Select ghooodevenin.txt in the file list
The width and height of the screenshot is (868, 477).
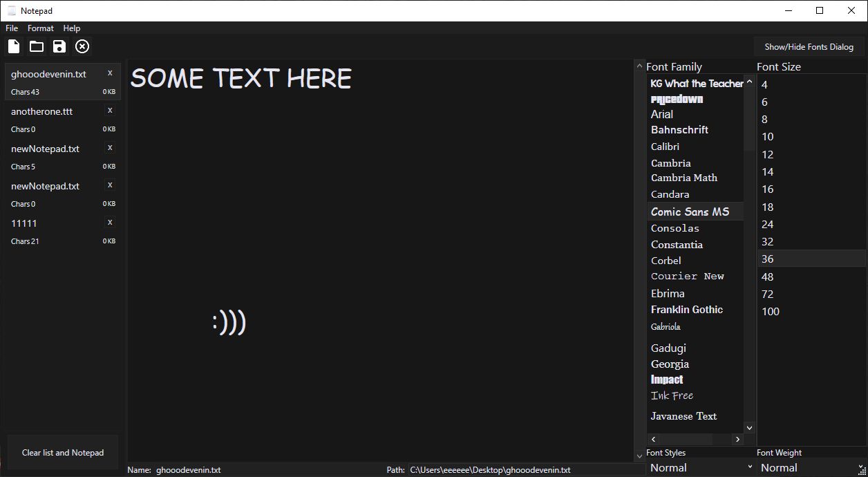pyautogui.click(x=63, y=82)
